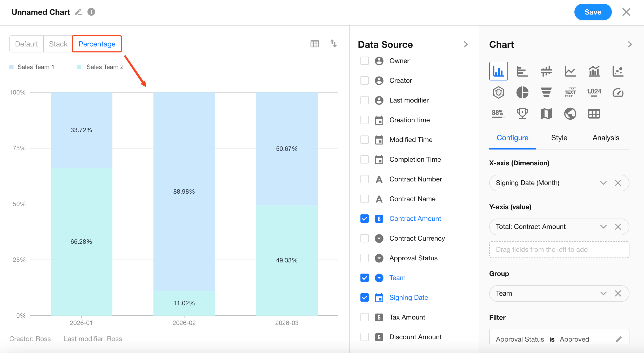Check the Tax Amount field
Screen dimensions: 644x353
click(364, 317)
